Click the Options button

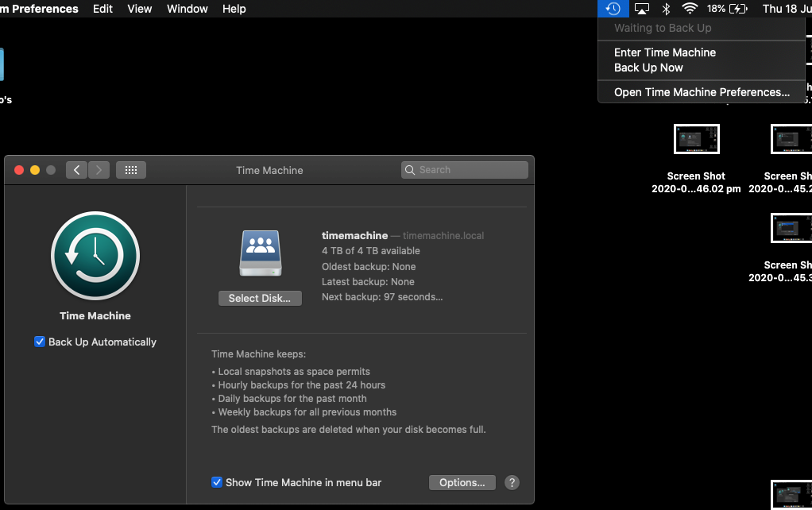(x=462, y=482)
